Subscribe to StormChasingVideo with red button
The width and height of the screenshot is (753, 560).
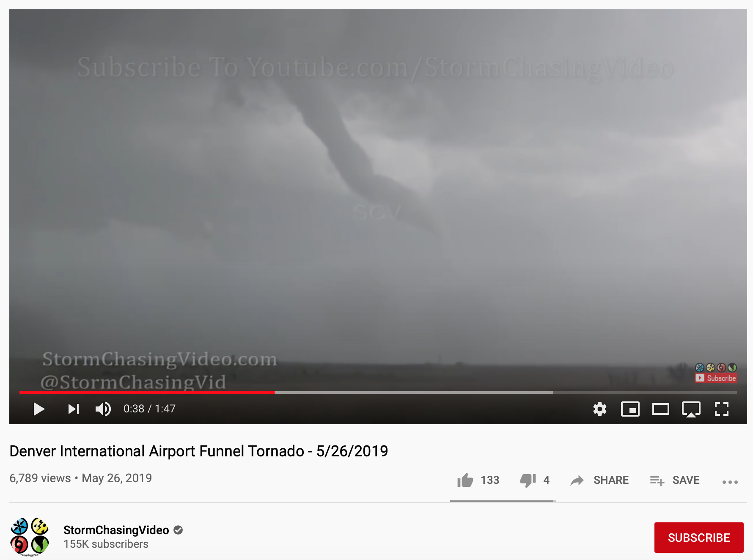coord(699,538)
